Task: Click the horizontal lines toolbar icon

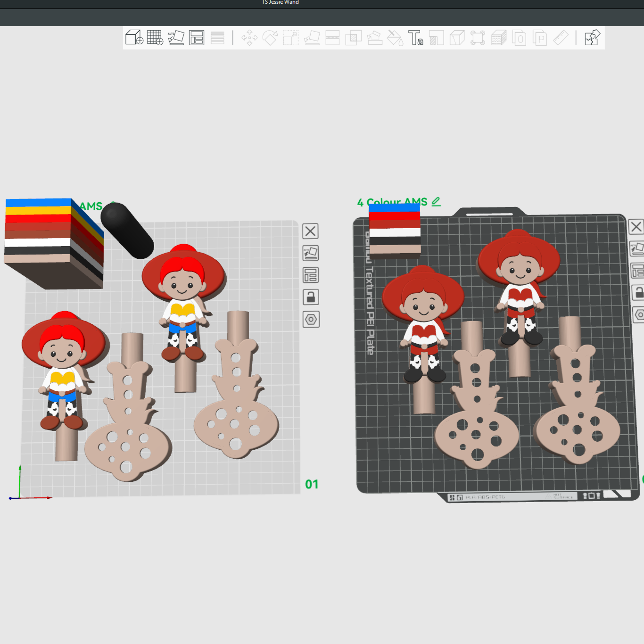Action: pyautogui.click(x=217, y=37)
